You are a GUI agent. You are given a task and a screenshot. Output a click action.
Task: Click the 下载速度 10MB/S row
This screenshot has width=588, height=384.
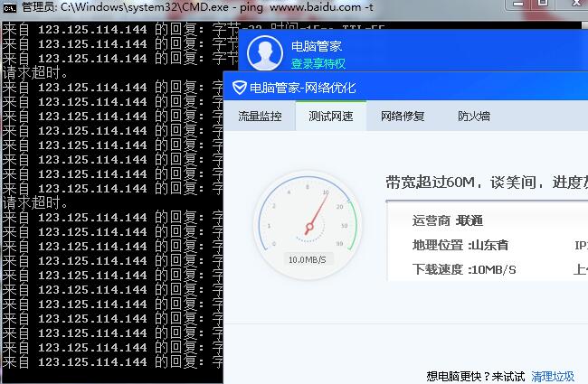point(464,269)
